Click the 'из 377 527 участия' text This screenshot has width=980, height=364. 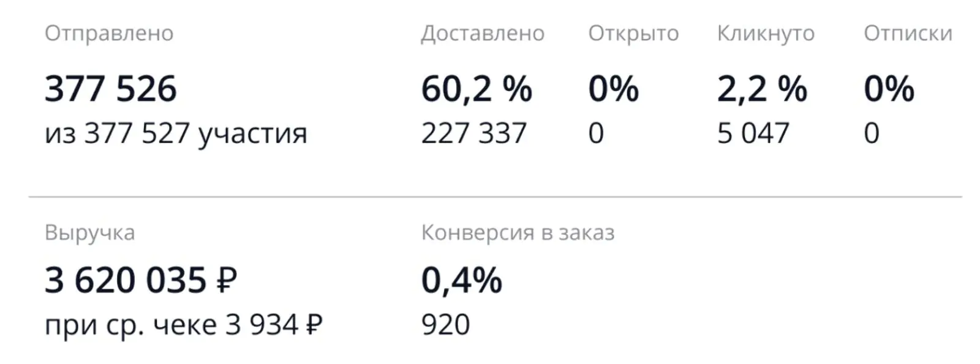[x=176, y=133]
